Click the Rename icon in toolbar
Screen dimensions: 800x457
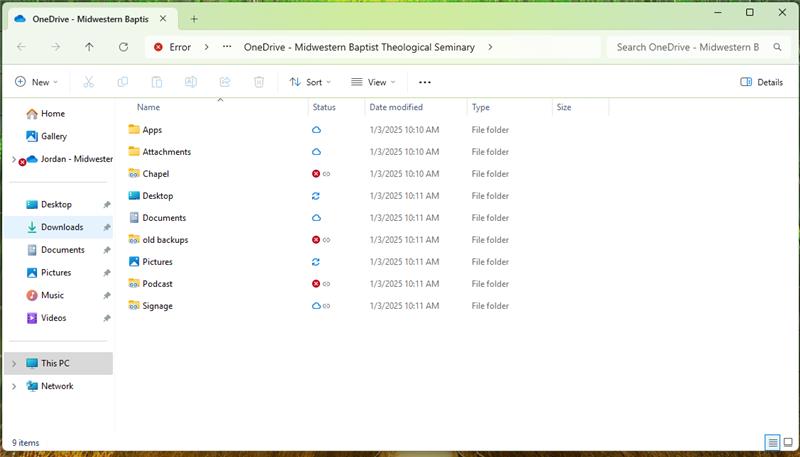pos(191,82)
